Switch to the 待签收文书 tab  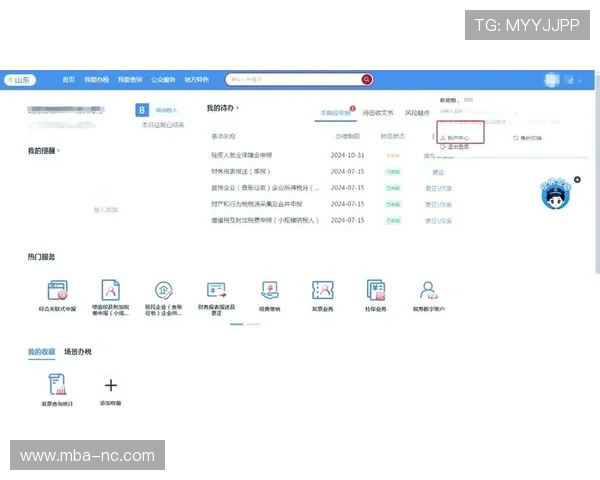point(378,113)
